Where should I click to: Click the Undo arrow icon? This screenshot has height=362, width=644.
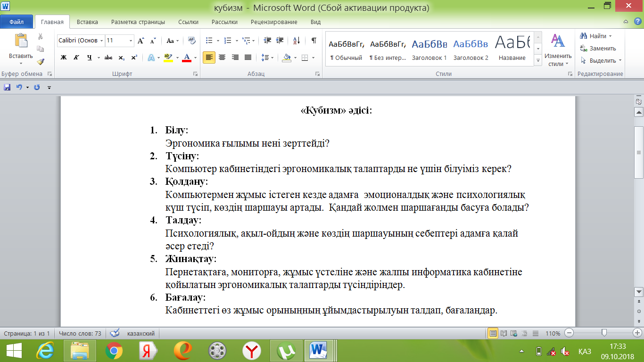(x=19, y=87)
